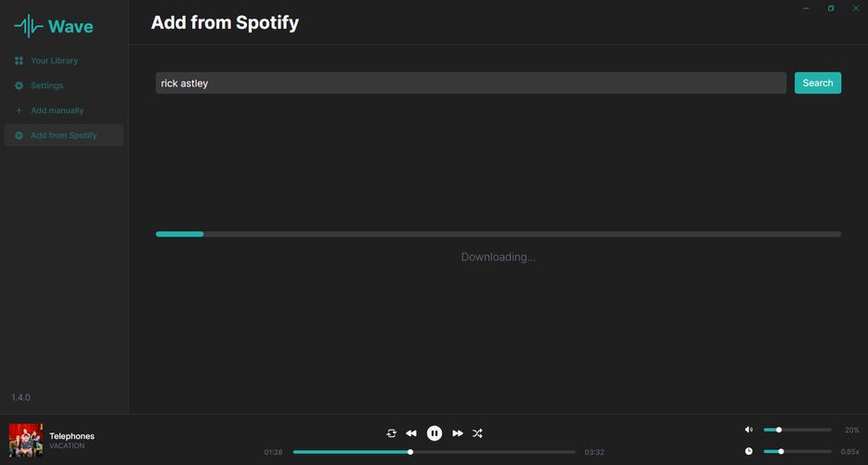Click the Telephones album cover thumbnail

tap(26, 440)
